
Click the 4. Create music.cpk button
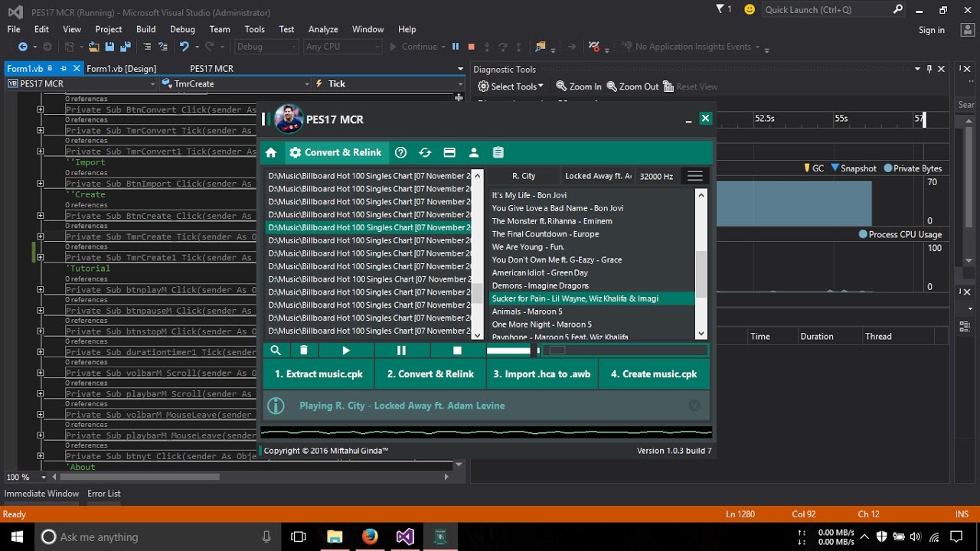click(x=654, y=374)
